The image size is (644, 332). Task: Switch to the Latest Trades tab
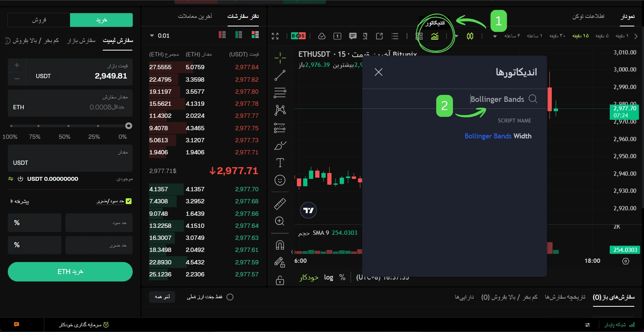tap(195, 16)
